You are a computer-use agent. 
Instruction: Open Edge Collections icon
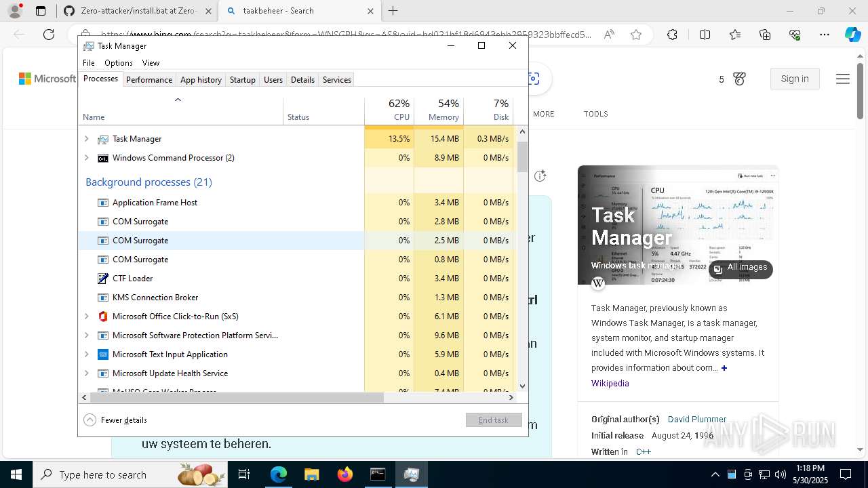tap(765, 35)
